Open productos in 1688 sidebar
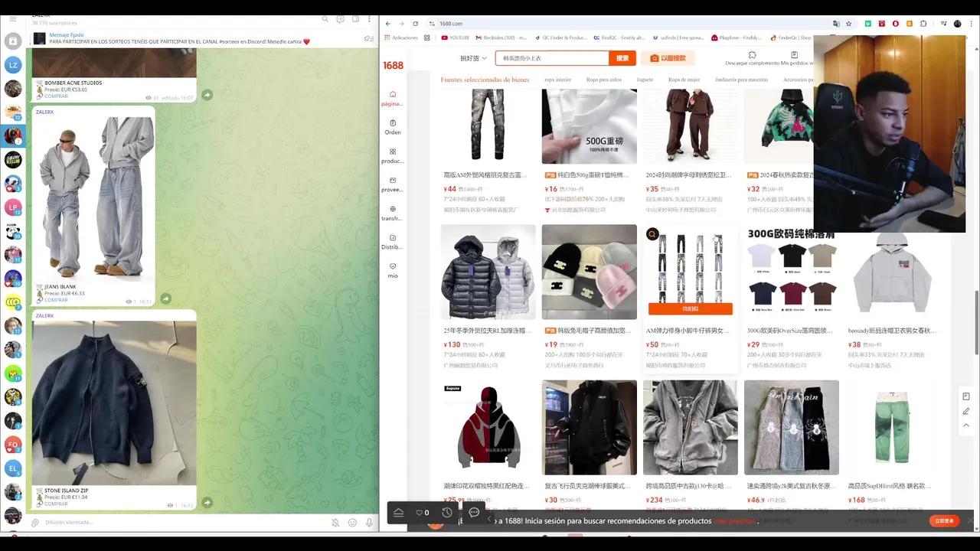The height and width of the screenshot is (551, 980). pos(393,156)
